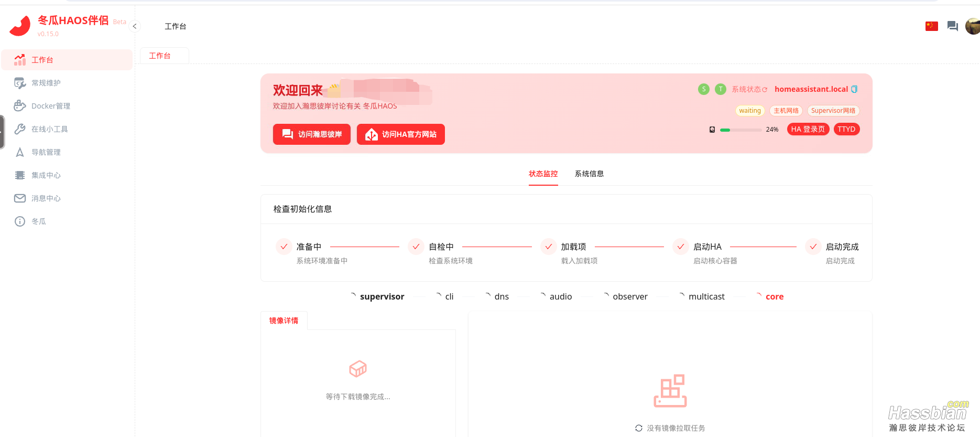Open the chat messages icon in the header

coord(953,26)
